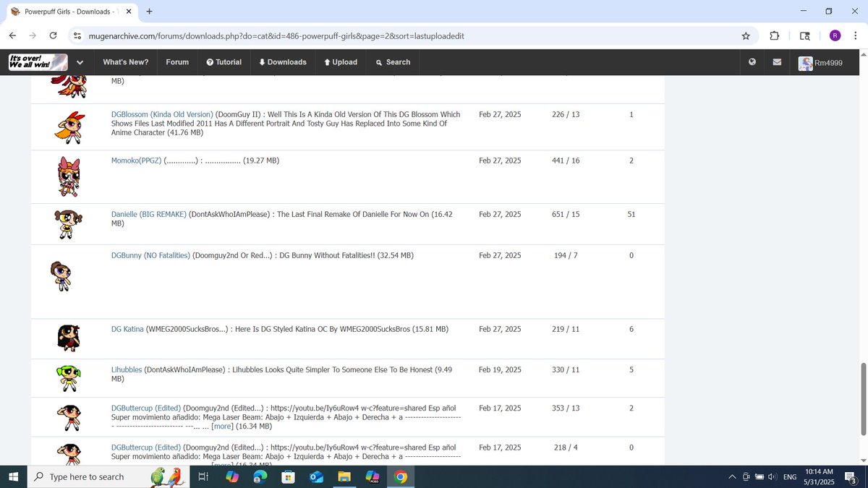
Task: Open Lihubbles download link
Action: tap(127, 369)
